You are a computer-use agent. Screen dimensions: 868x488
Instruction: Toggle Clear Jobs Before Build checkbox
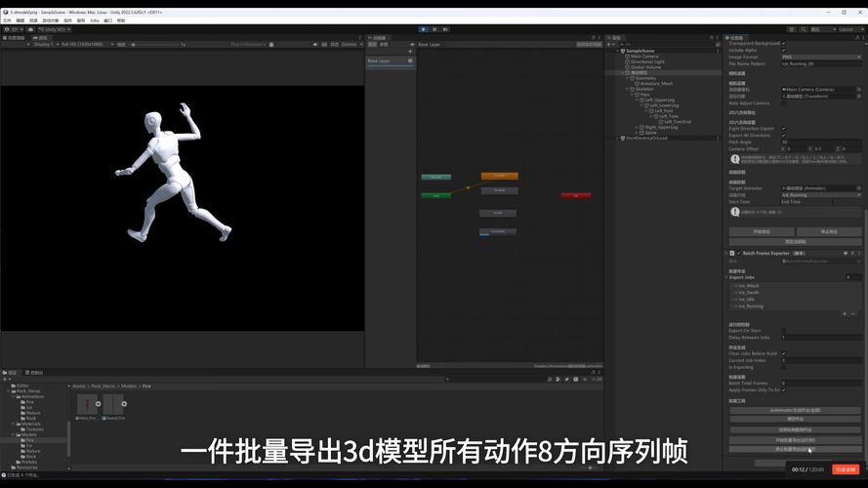coord(783,353)
